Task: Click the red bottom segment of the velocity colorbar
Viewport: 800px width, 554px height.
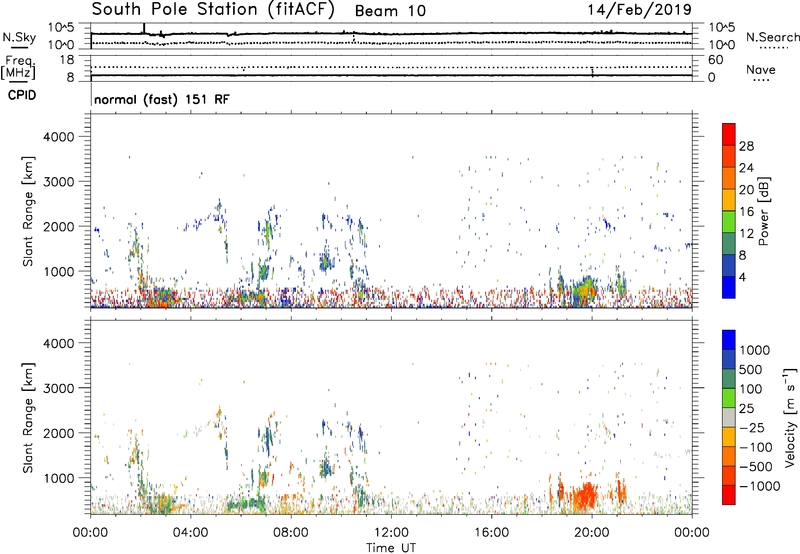Action: 729,495
